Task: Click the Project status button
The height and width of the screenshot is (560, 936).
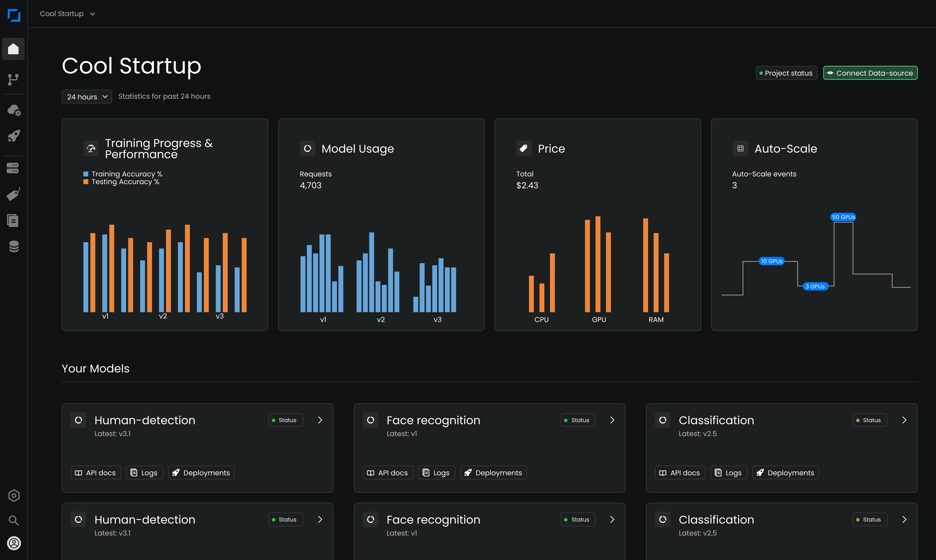Action: click(786, 73)
